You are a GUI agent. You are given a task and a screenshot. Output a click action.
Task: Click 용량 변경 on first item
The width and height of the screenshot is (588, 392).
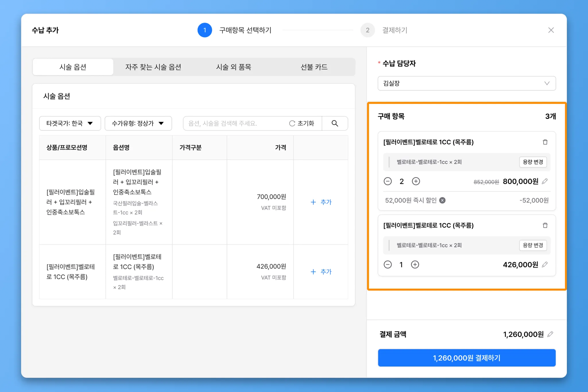tap(533, 162)
